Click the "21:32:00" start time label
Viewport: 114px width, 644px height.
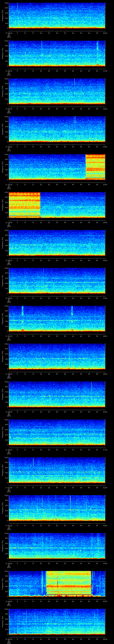pos(9,147)
